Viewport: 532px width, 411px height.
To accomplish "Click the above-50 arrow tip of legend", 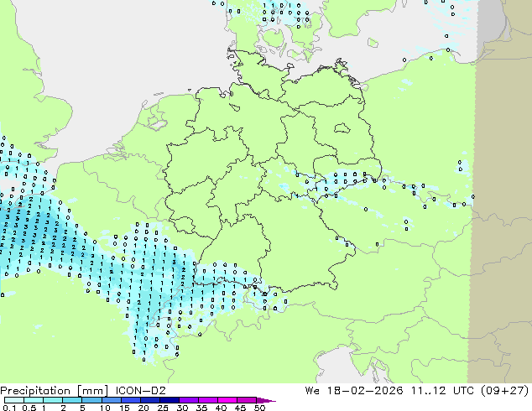I will pyautogui.click(x=266, y=401).
